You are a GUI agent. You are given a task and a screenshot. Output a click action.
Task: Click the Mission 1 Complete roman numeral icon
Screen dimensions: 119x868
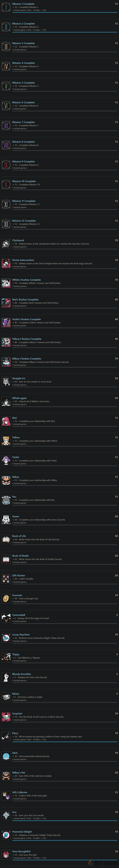6,7
